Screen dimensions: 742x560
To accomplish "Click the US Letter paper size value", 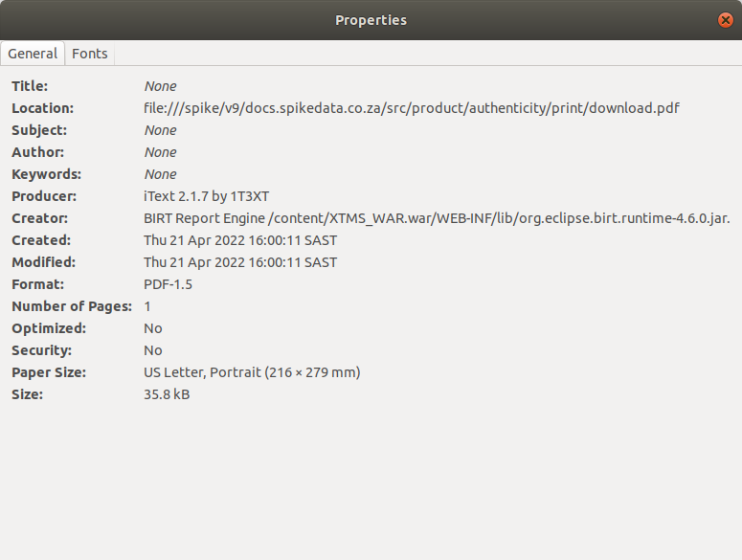I will point(252,372).
